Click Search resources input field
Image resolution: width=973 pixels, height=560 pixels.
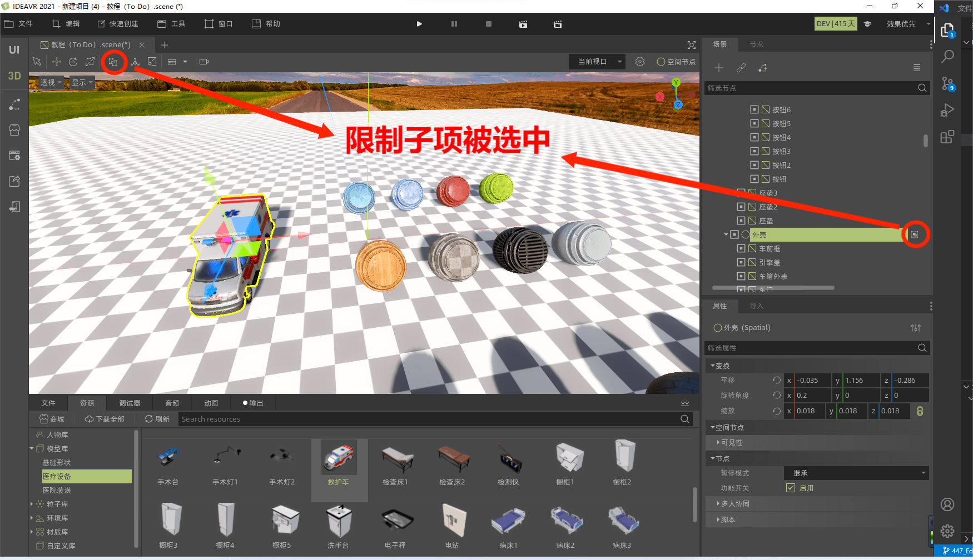430,419
